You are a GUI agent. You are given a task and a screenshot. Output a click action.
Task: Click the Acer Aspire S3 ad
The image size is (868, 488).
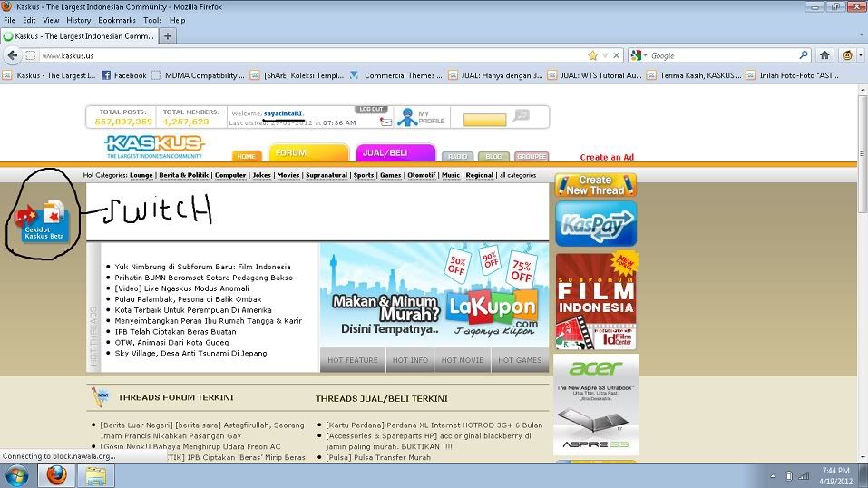tap(596, 405)
